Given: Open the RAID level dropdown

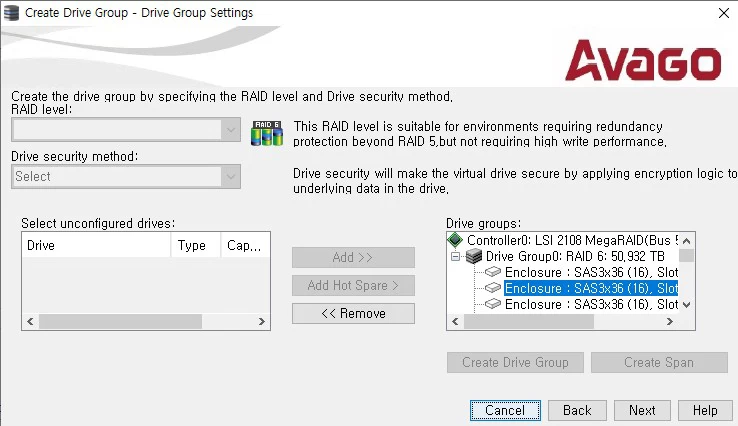Looking at the screenshot, I should (x=231, y=129).
